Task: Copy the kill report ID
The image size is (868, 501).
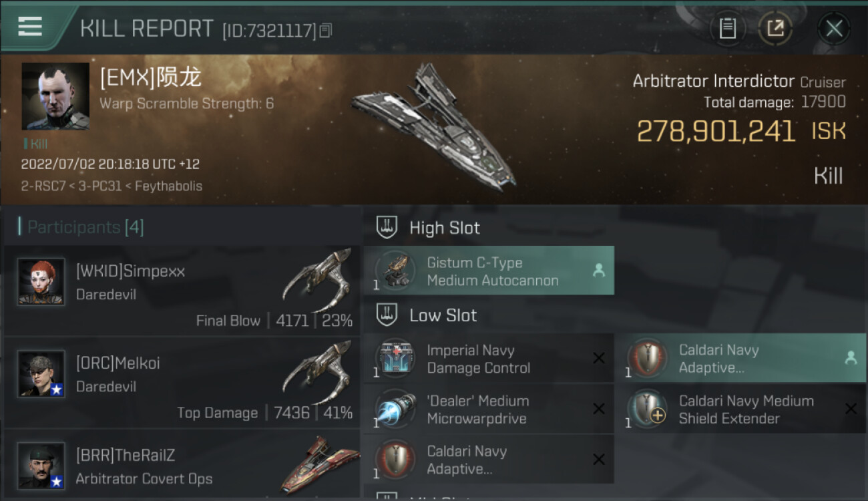Action: tap(326, 30)
